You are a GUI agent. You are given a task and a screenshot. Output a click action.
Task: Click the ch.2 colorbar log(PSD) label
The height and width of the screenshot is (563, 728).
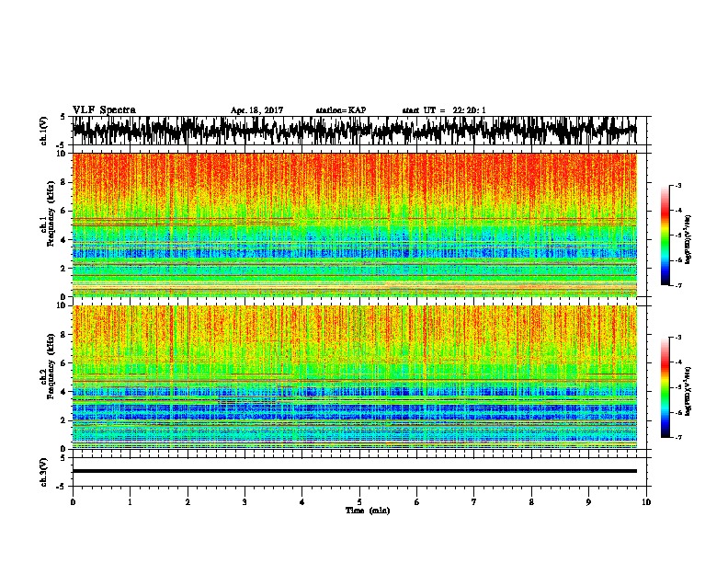point(688,391)
